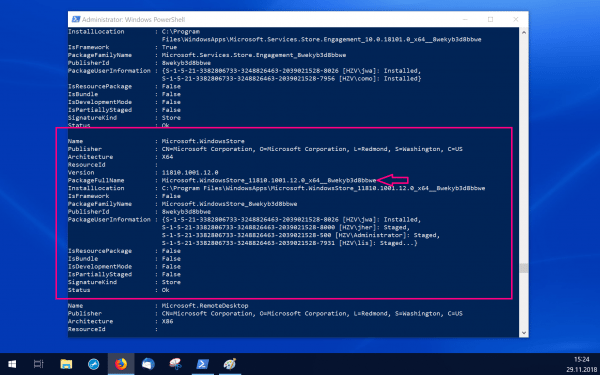This screenshot has height=375, width=600.
Task: Click PackageFullName value 'Microsoft.WindowsStore_11810.1001.12.0_x64__8wekyb3d8bbwe'
Action: (269, 180)
